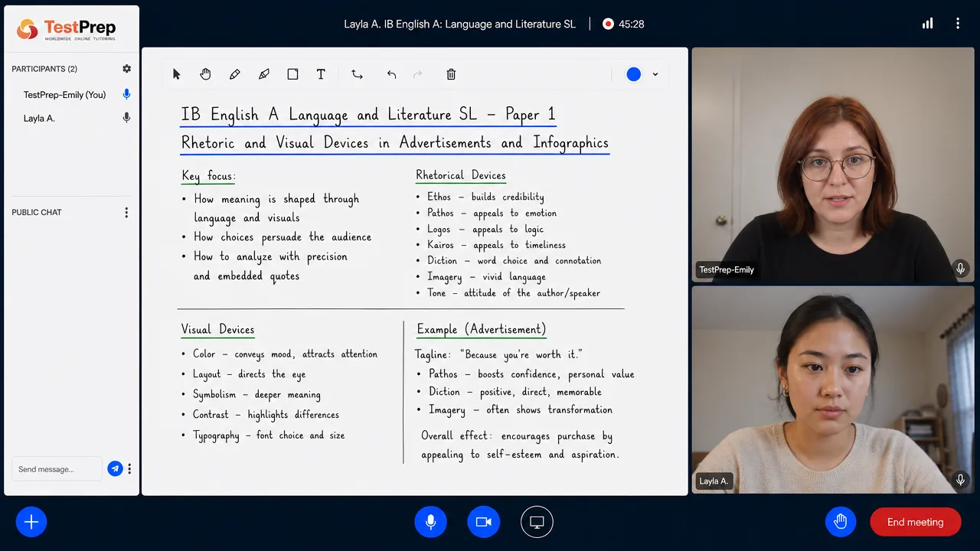Click the 45:28 meeting timer
This screenshot has width=980, height=551.
(x=632, y=24)
